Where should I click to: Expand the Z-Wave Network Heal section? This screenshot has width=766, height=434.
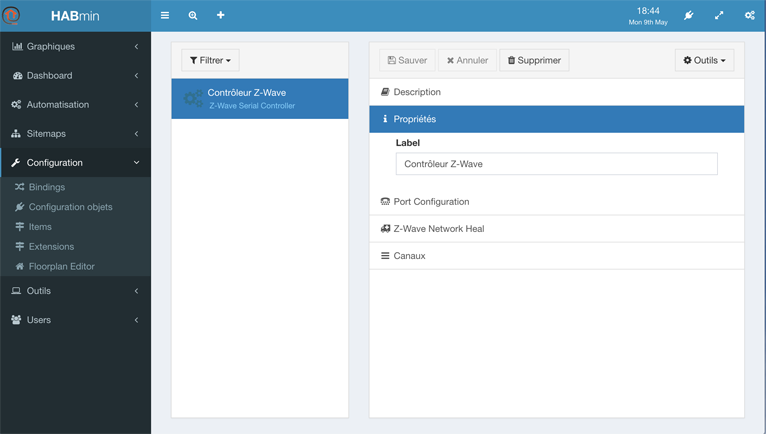(x=556, y=229)
